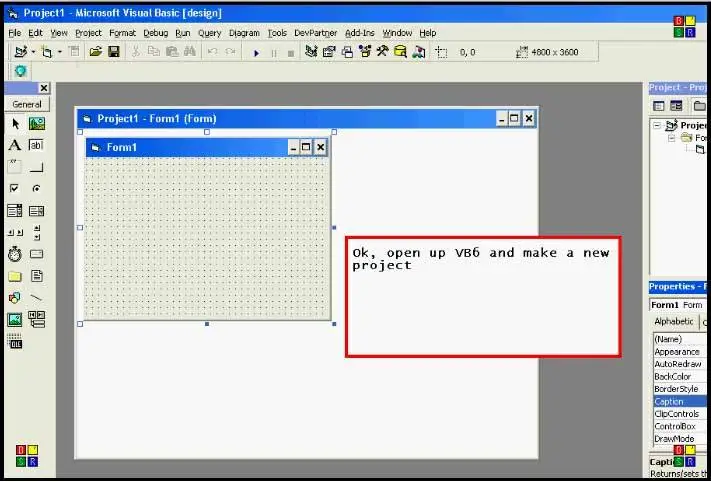The image size is (711, 482).
Task: Click the Copy toolbar icon
Action: coord(154,52)
